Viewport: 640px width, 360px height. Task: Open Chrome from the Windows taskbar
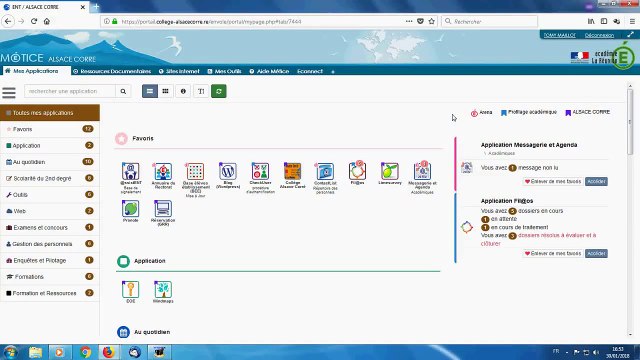(x=85, y=352)
